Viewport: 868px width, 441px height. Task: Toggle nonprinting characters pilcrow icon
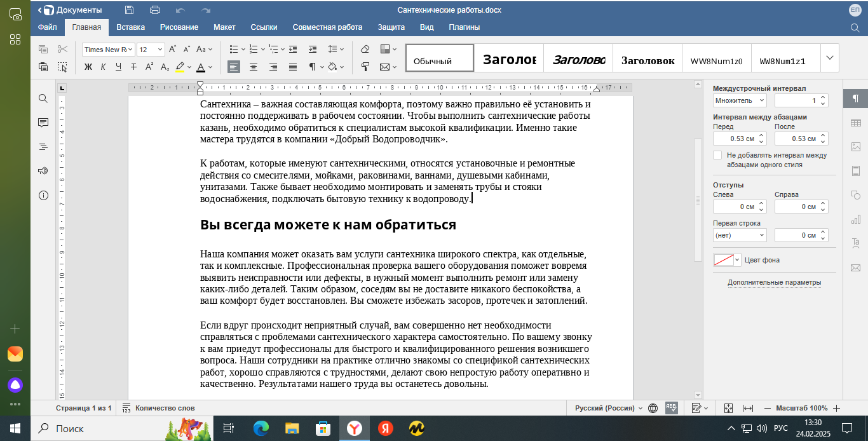312,67
